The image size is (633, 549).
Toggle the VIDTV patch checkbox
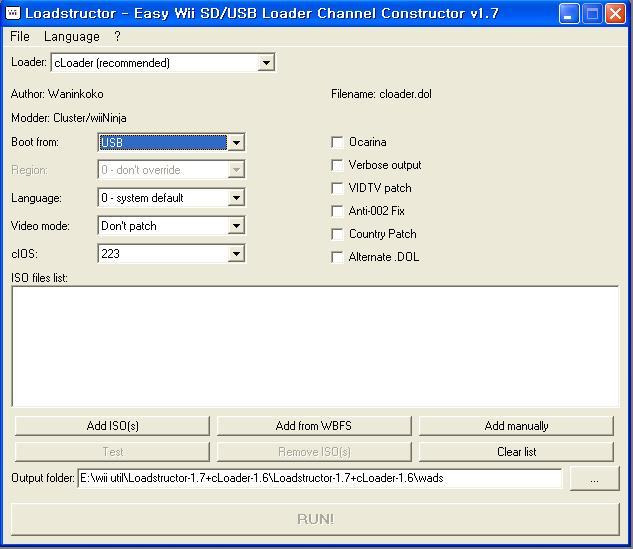click(x=337, y=188)
